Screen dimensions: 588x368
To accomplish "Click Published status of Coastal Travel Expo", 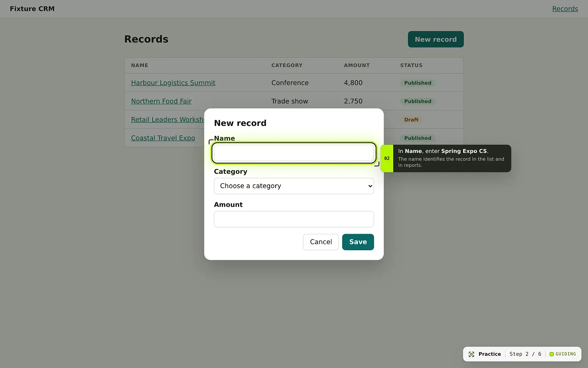I will 418,138.
